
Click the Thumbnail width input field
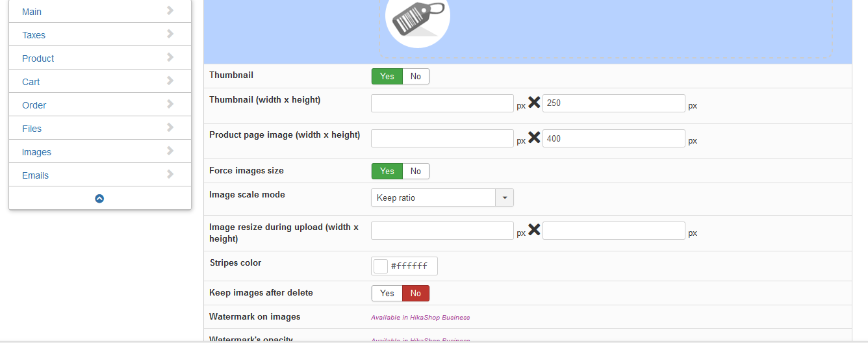[442, 103]
